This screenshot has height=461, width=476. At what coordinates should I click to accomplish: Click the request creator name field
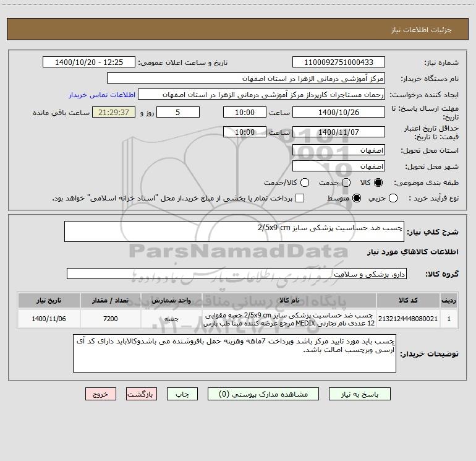[261, 95]
